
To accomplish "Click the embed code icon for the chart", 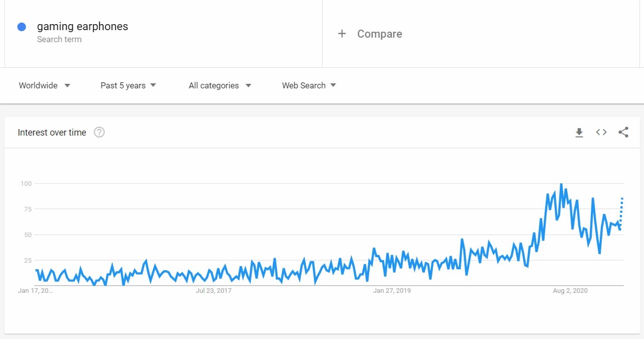I will [x=601, y=132].
